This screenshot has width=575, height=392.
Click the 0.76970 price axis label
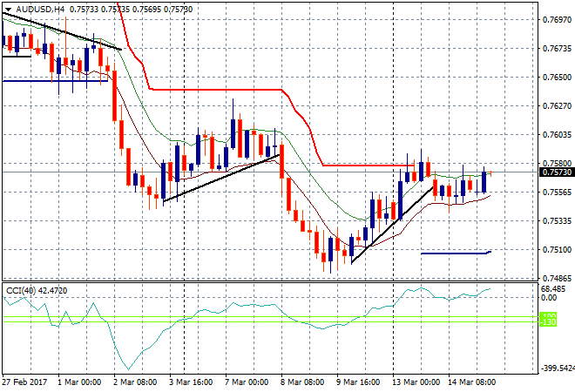[x=557, y=19]
